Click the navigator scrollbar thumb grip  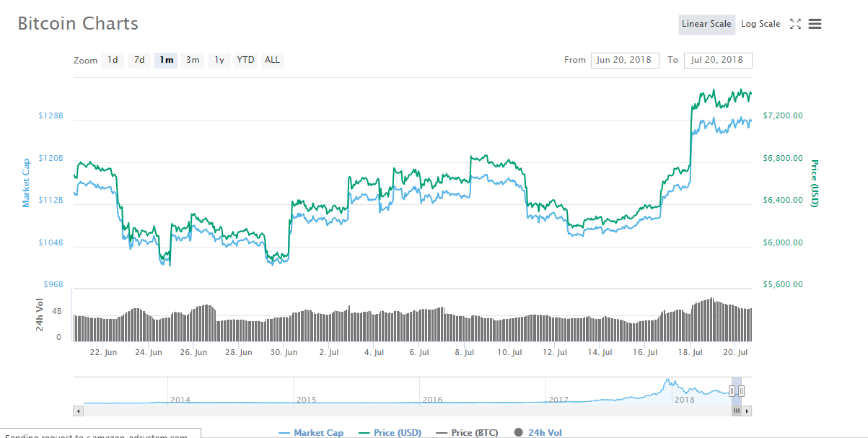737,411
